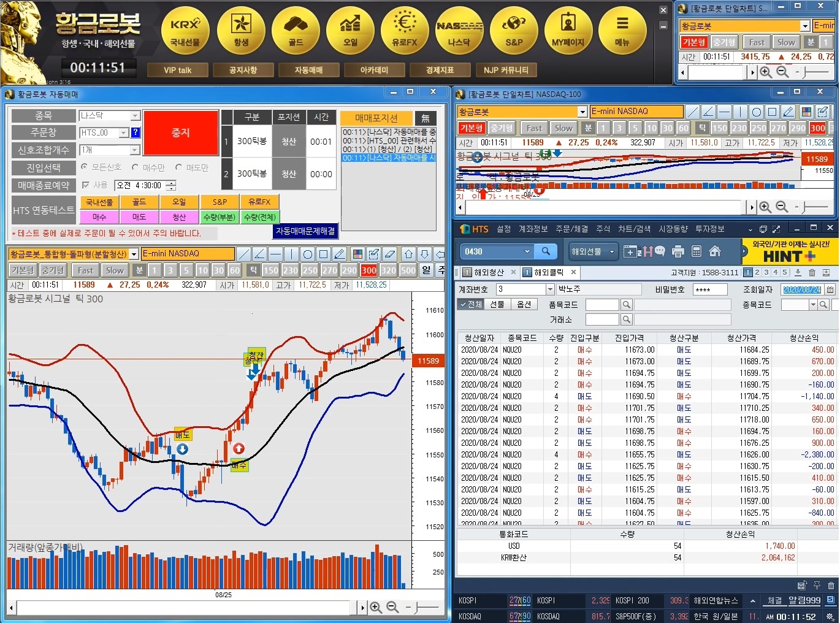Toggle the 전체 filter in HTS

472,304
